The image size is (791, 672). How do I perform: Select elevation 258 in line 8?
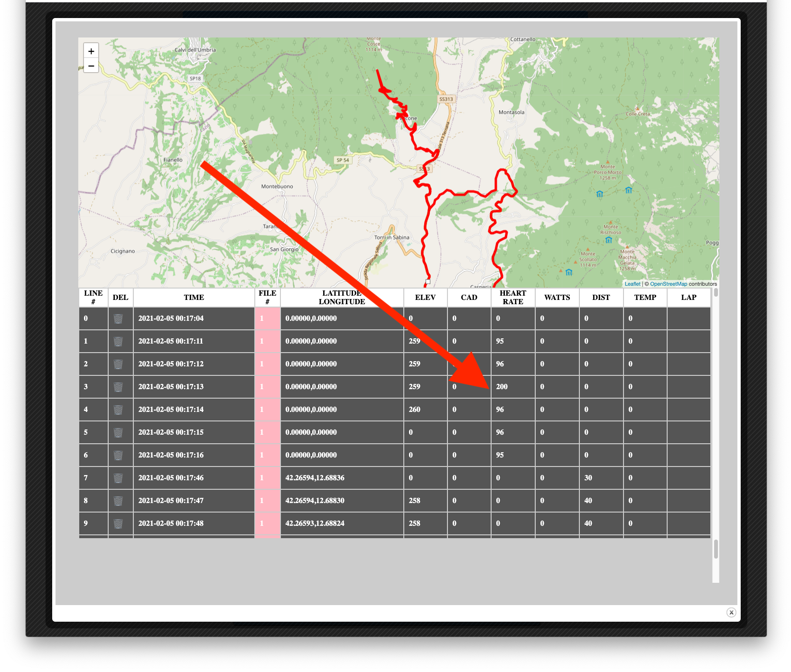(x=415, y=501)
